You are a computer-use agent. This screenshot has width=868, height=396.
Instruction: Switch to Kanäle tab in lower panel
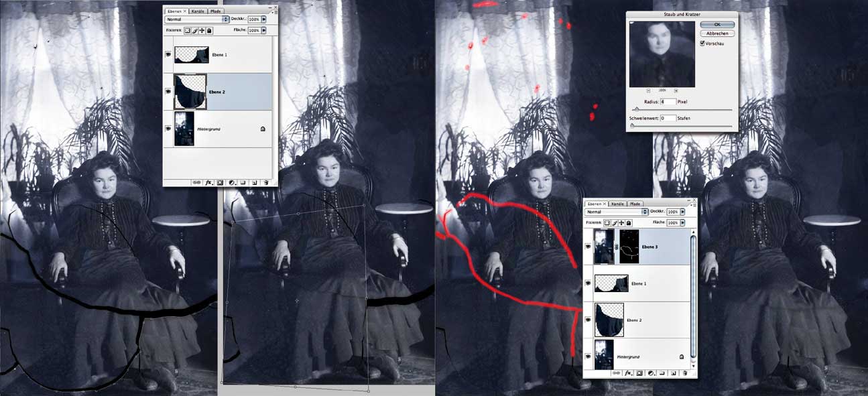[x=617, y=204]
